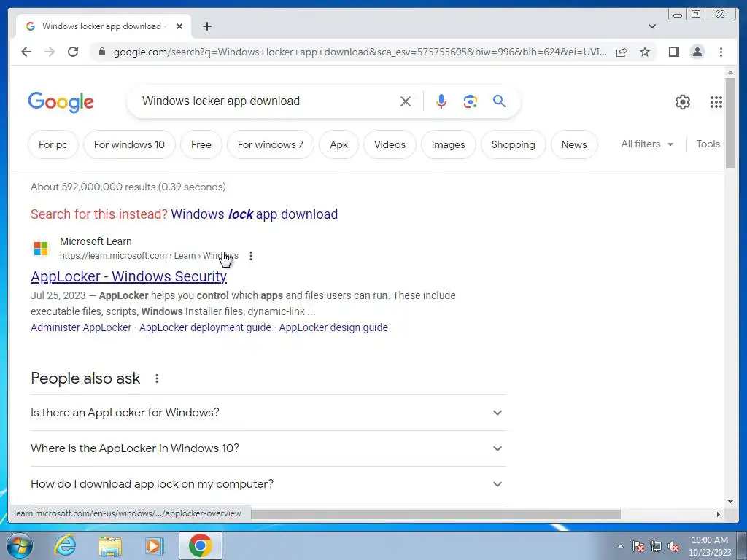Expand 'Where is the AppLocker in Windows 10?'
Viewport: 747px width, 560px height.
pyautogui.click(x=268, y=448)
